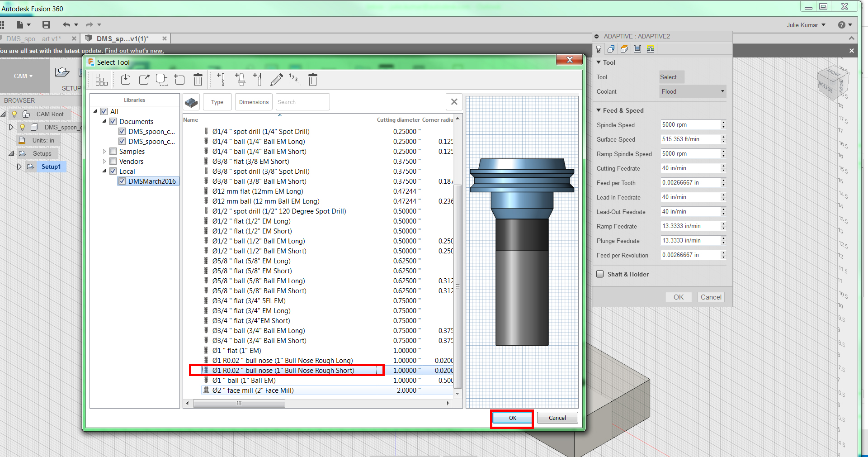
Task: Toggle the first DMS_spoon_c... checkbox
Action: 122,131
